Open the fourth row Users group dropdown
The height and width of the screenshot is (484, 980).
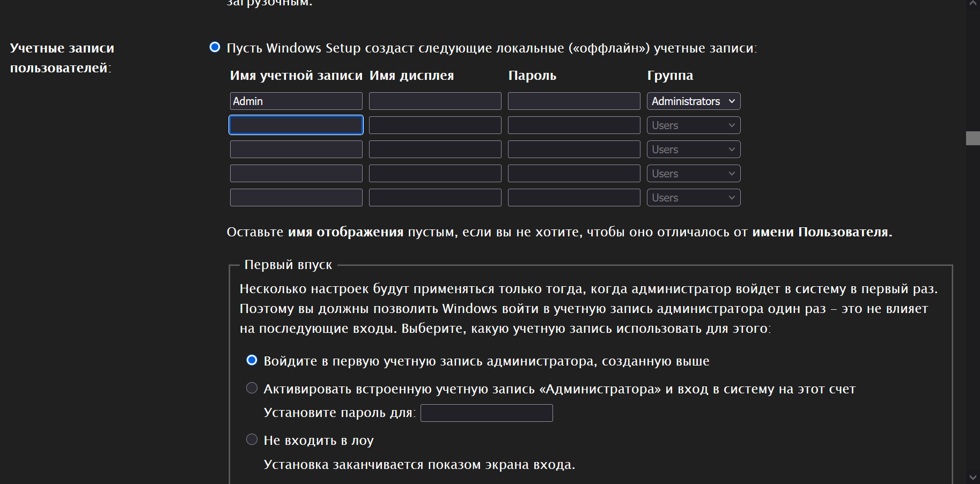click(693, 174)
